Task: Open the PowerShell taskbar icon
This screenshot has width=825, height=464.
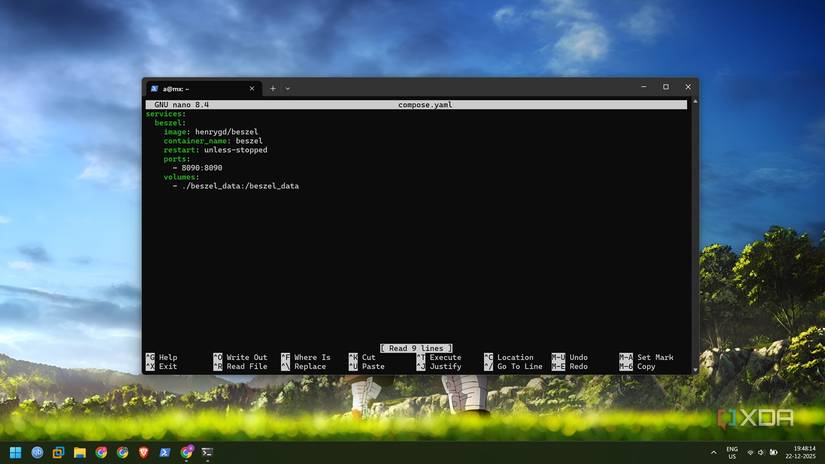Action: click(165, 452)
